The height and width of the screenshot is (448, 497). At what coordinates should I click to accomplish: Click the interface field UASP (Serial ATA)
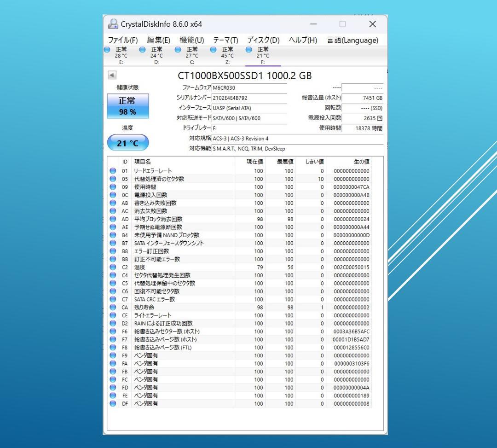point(249,108)
